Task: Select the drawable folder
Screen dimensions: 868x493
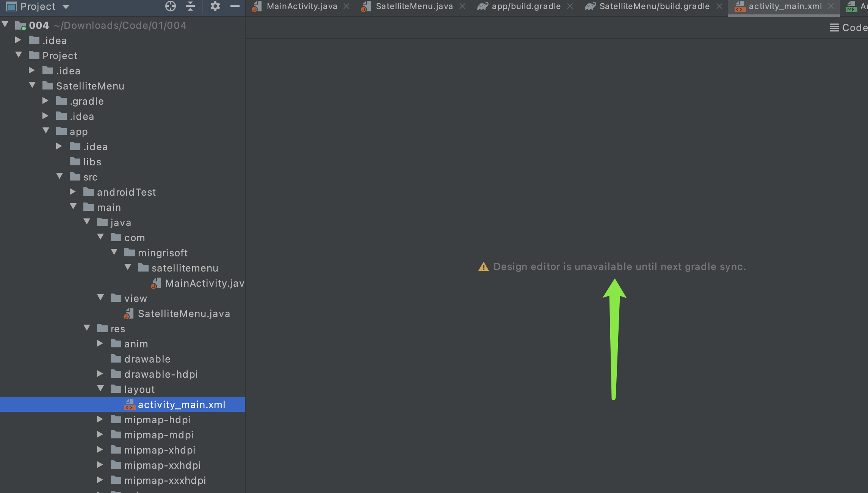Action: point(147,359)
